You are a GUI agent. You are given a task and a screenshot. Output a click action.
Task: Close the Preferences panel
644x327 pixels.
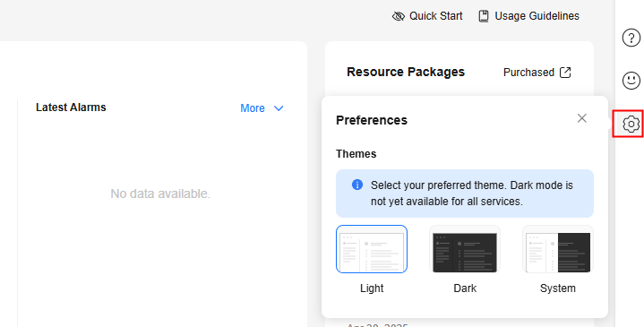(x=581, y=118)
